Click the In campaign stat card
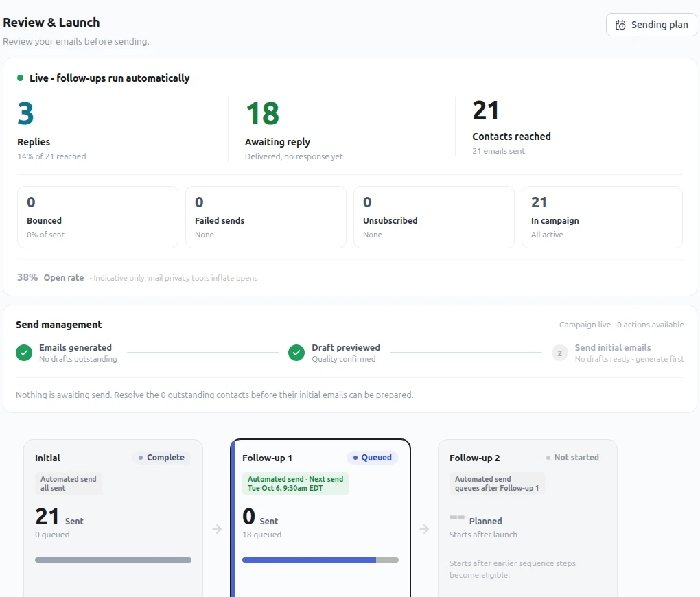Viewport: 700px width, 597px height. [x=602, y=217]
